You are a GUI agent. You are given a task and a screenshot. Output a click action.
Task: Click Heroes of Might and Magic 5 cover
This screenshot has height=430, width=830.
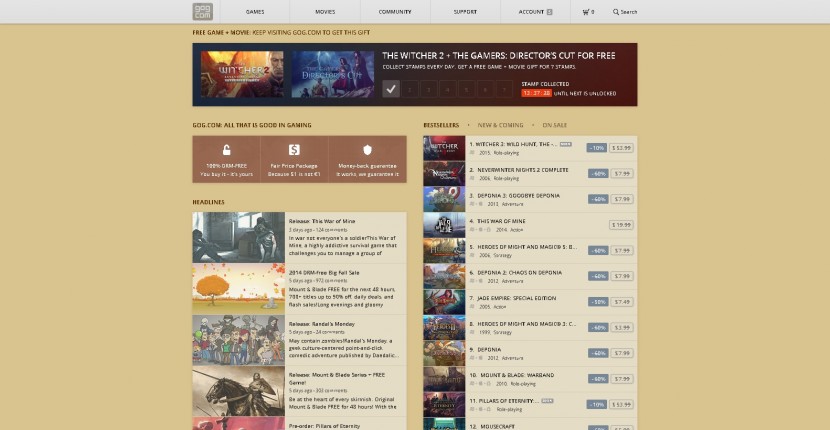[x=444, y=250]
